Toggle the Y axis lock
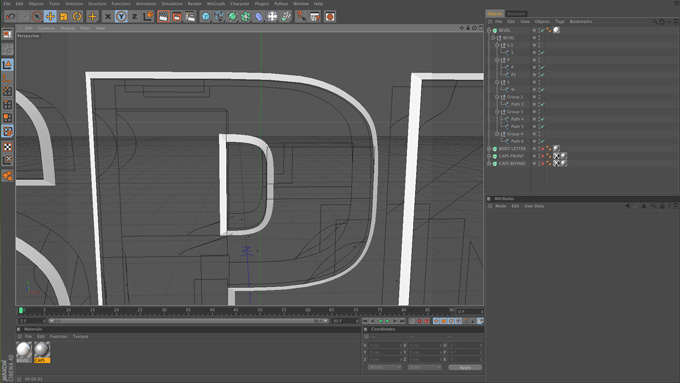This screenshot has height=383, width=680. pos(121,16)
